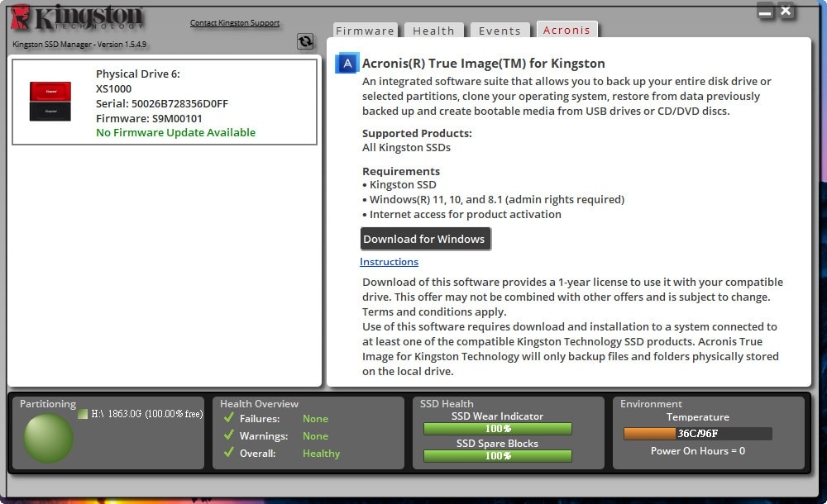Click Internet access for product activation line
The width and height of the screenshot is (827, 504).
point(461,214)
